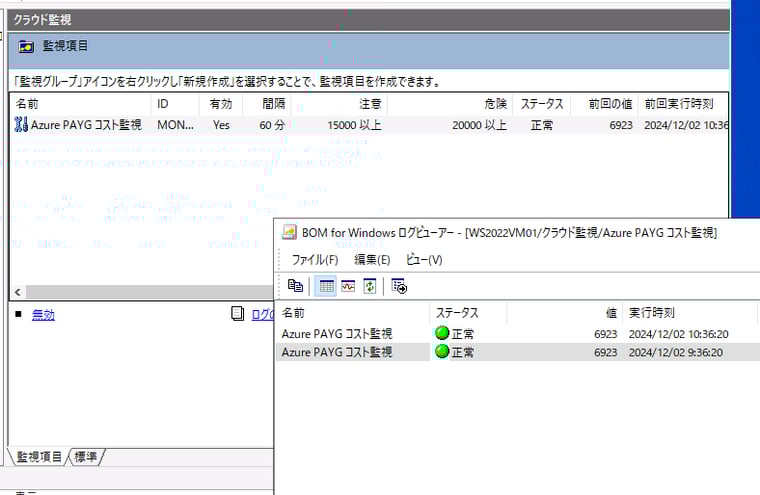Open the ビュー(V) menu
Image resolution: width=760 pixels, height=495 pixels.
point(424,260)
